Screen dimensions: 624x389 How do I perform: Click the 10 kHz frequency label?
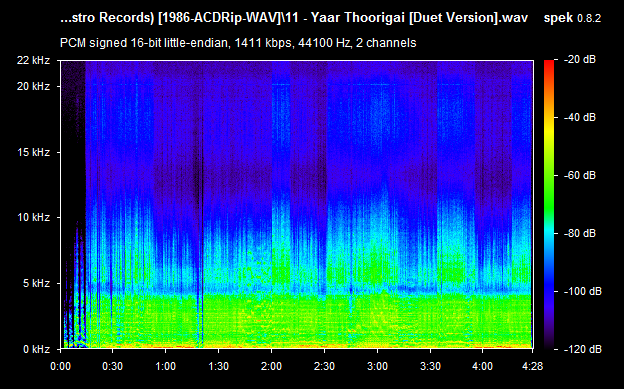(x=33, y=217)
